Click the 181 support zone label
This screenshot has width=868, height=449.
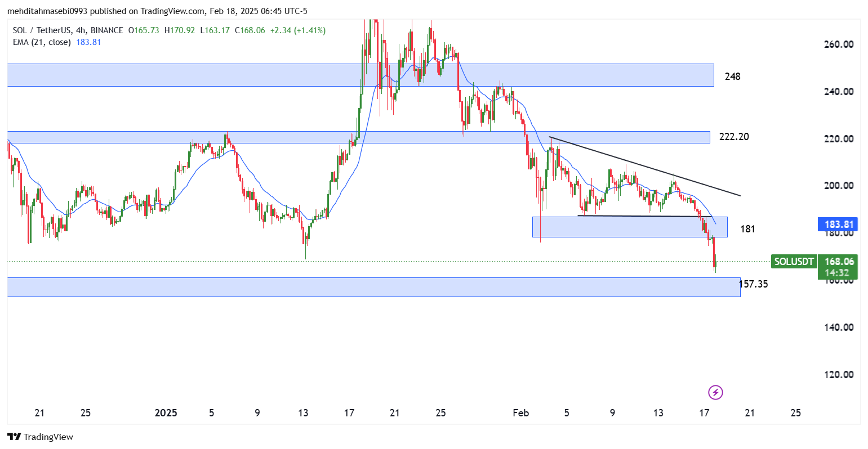(x=747, y=229)
